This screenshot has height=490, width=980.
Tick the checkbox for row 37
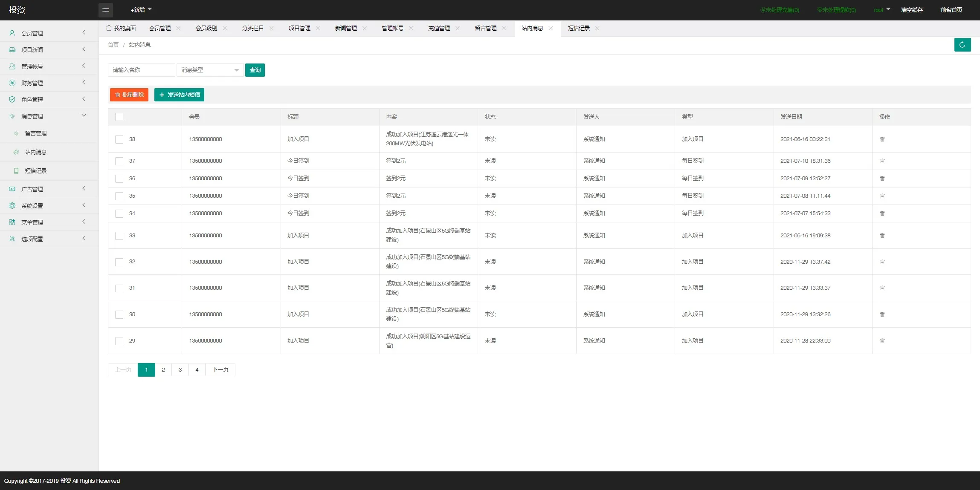(x=119, y=161)
